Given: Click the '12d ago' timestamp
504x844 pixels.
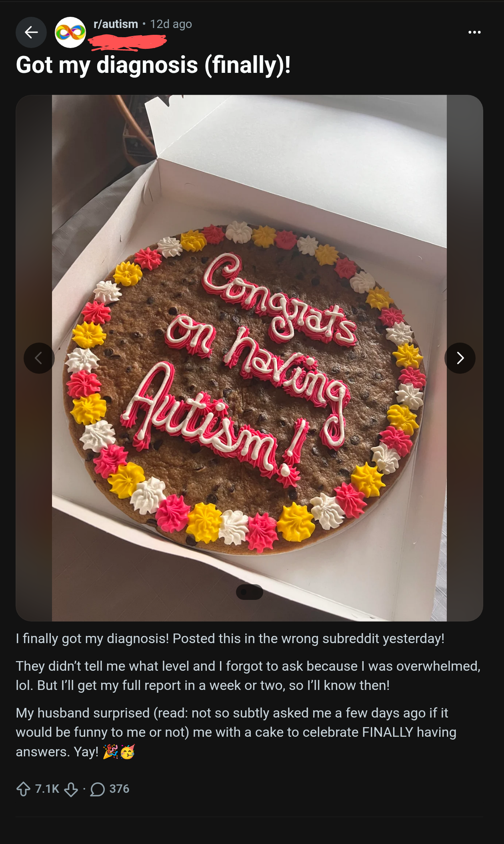Looking at the screenshot, I should [171, 24].
